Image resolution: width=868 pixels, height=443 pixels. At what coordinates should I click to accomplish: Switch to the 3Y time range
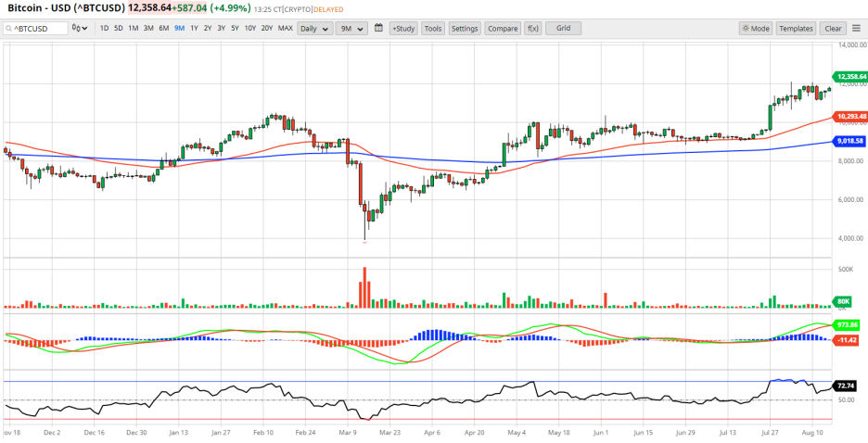222,28
